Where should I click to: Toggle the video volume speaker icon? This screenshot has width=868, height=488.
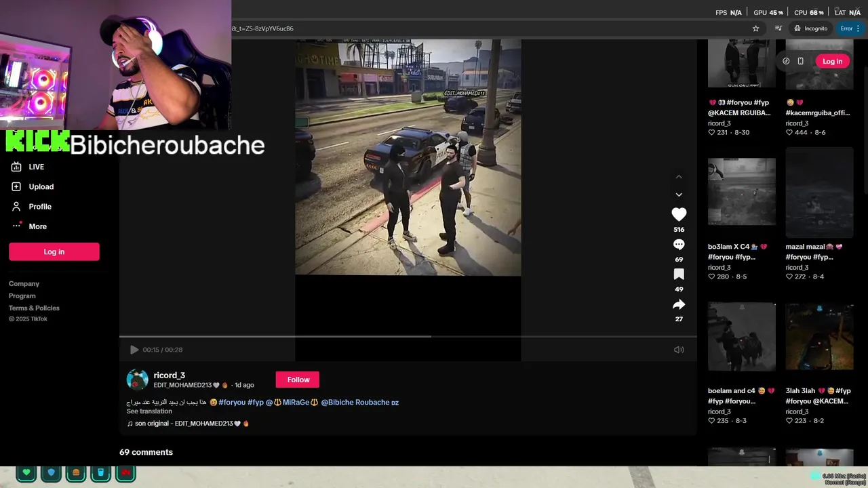679,350
